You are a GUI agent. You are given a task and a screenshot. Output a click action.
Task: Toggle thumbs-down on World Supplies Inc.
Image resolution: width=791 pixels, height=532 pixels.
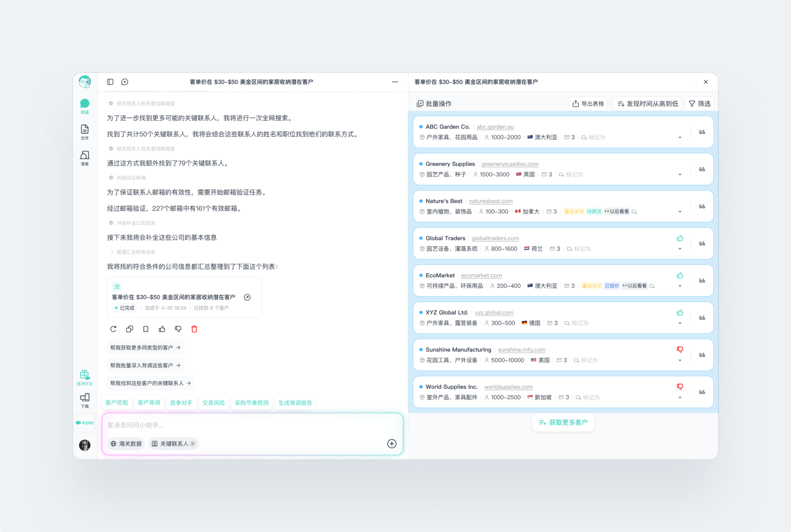coord(680,387)
